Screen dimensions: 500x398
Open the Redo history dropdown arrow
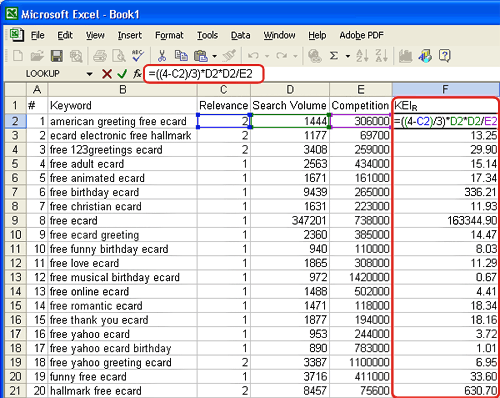tap(295, 56)
